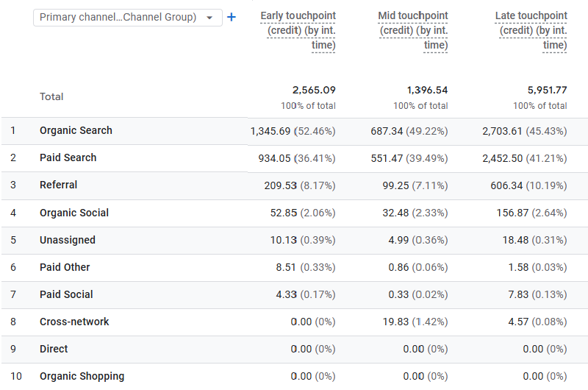588x390 pixels.
Task: Click Organic Social late value 156.87
Action: click(512, 213)
